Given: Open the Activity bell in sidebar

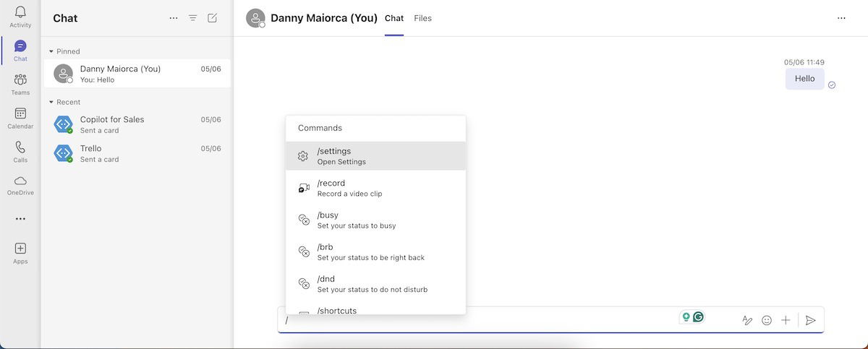Looking at the screenshot, I should 20,17.
